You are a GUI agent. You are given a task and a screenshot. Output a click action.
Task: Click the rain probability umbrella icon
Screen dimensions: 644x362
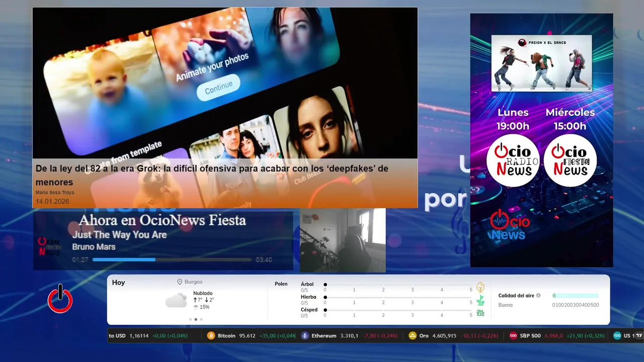point(196,307)
